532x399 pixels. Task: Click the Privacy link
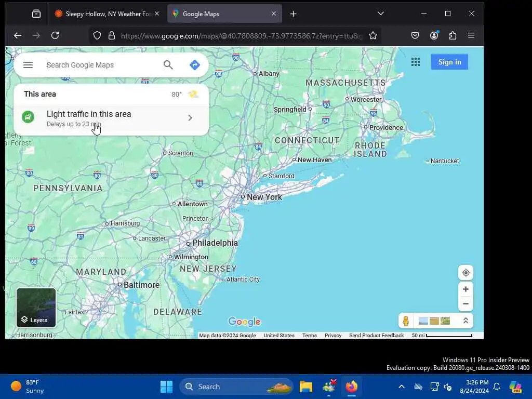point(333,335)
